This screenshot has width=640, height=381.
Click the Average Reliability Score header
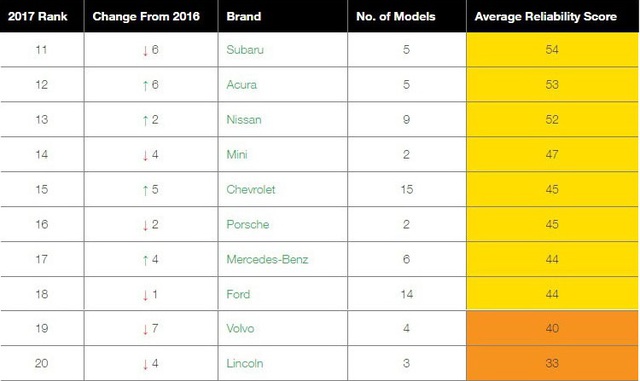coord(546,16)
